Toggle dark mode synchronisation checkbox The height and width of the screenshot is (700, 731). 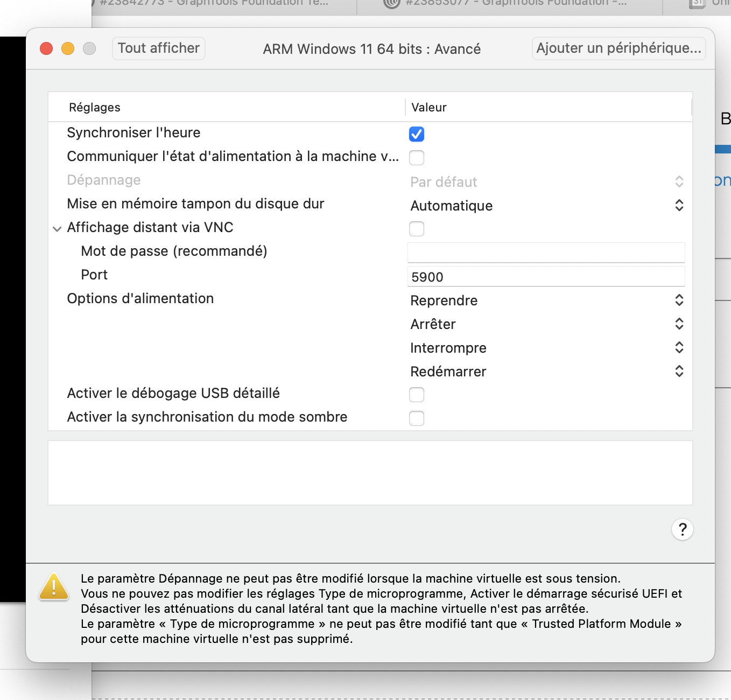click(x=417, y=418)
